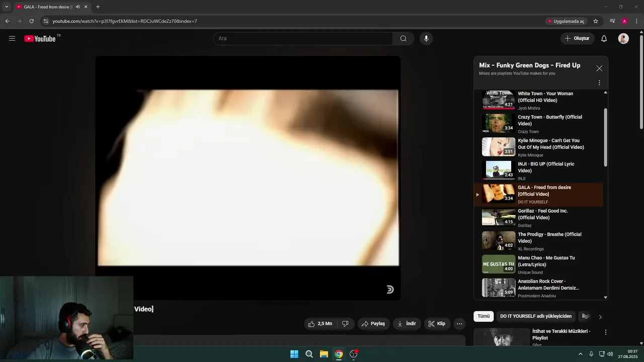Viewport: 644px width, 362px height.
Task: Open the account avatar menu
Action: click(x=623, y=39)
